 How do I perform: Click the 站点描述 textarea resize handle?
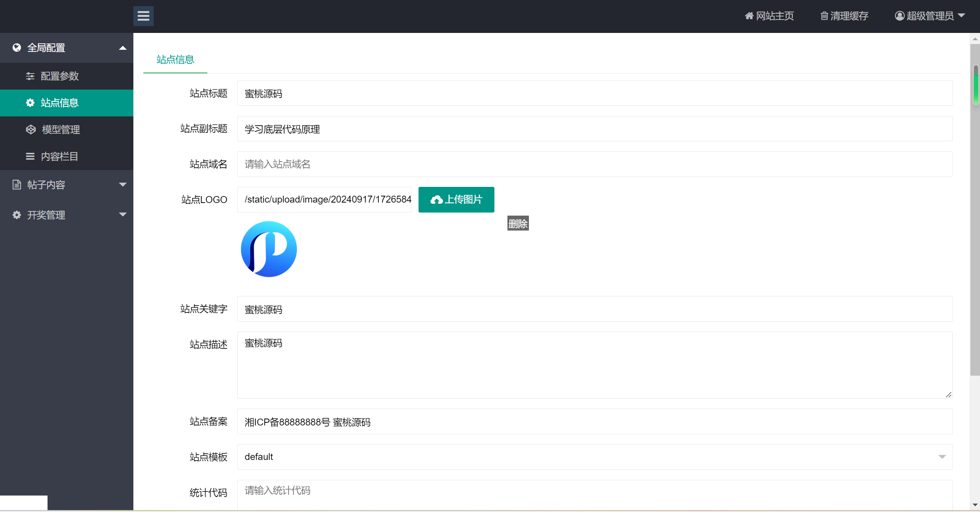pyautogui.click(x=949, y=394)
